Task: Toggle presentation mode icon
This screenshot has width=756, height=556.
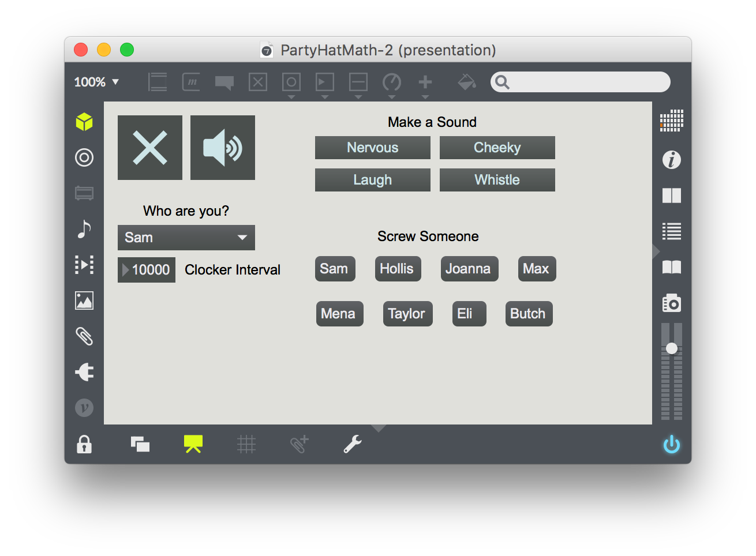Action: (x=193, y=444)
